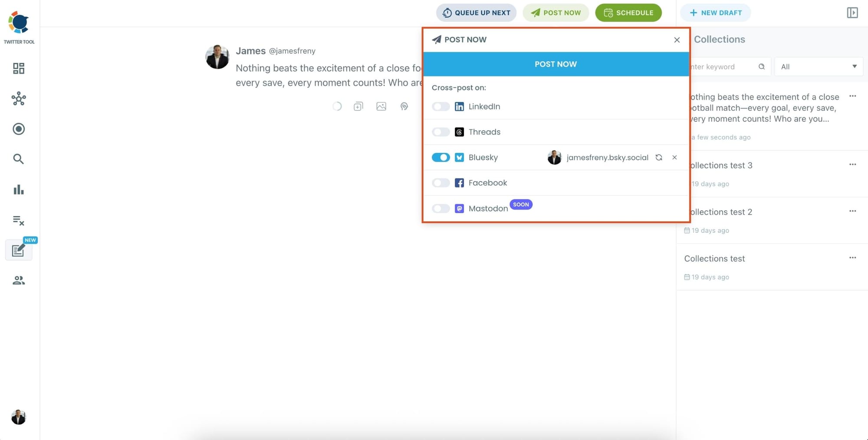Open the football match draft in Collections
This screenshot has height=440, width=868.
pos(770,116)
